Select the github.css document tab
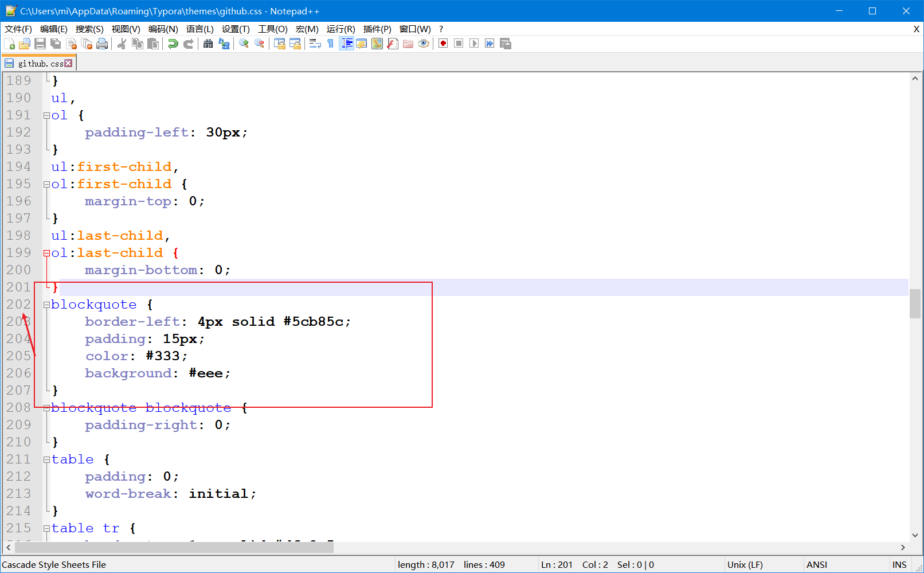Image resolution: width=924 pixels, height=573 pixels. coord(39,64)
